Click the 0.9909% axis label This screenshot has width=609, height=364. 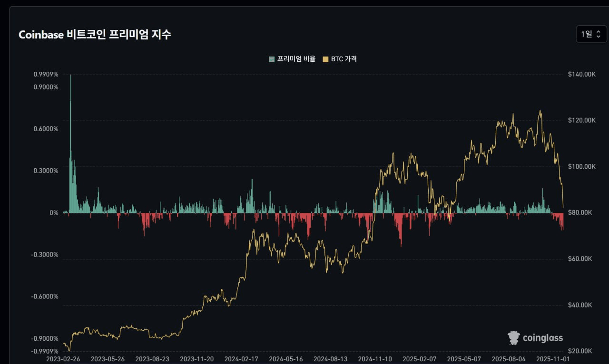coord(46,74)
